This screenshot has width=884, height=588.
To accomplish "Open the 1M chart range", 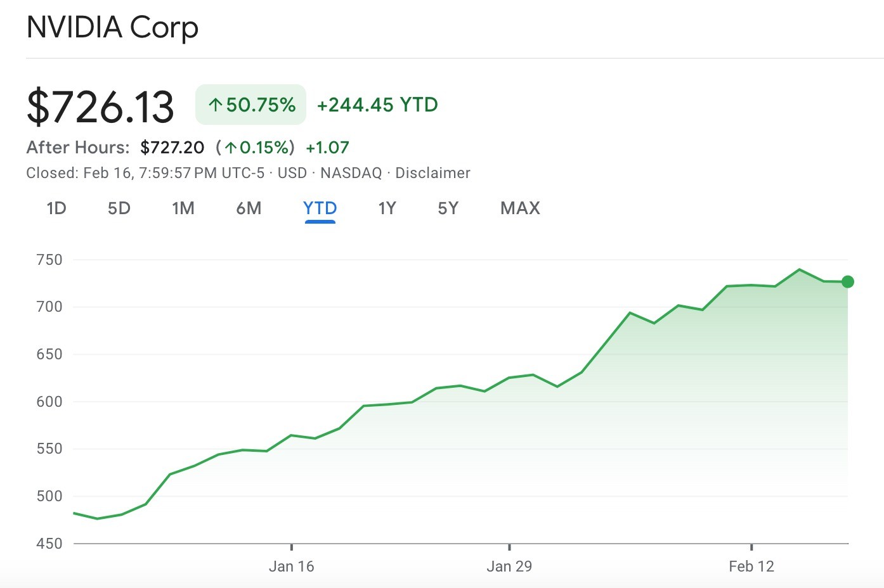I will click(x=183, y=208).
